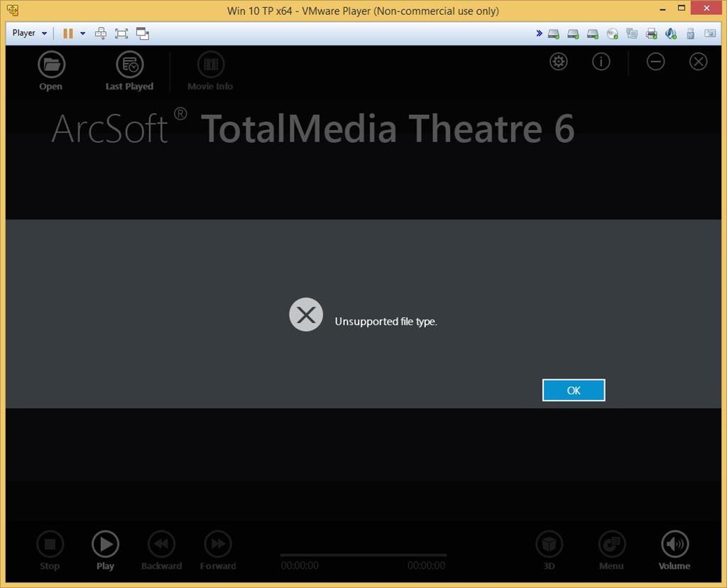Click the 'Unsupported file type.' message
Screen dimensions: 727x588
[x=386, y=322]
